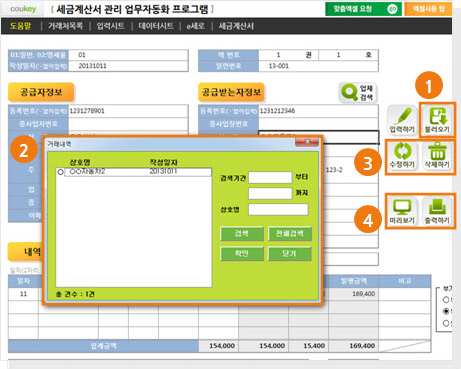Screen dimensions: 461x369
Task: Click the 수정하기 refresh-arrows icon
Action: [x=402, y=156]
